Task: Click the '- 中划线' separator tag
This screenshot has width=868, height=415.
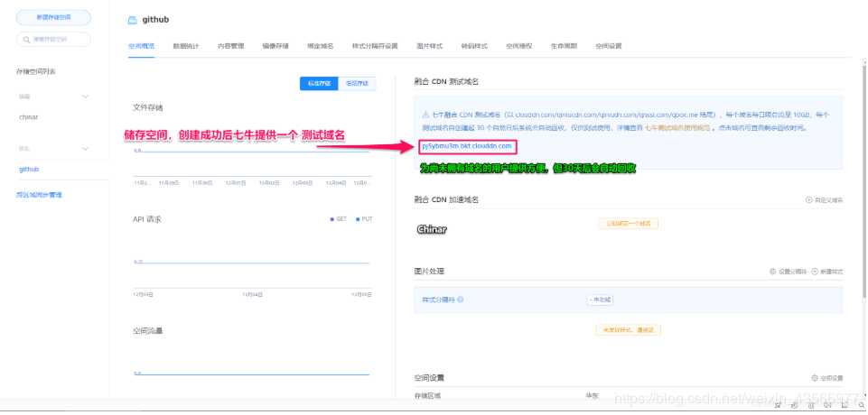Action: [600, 300]
